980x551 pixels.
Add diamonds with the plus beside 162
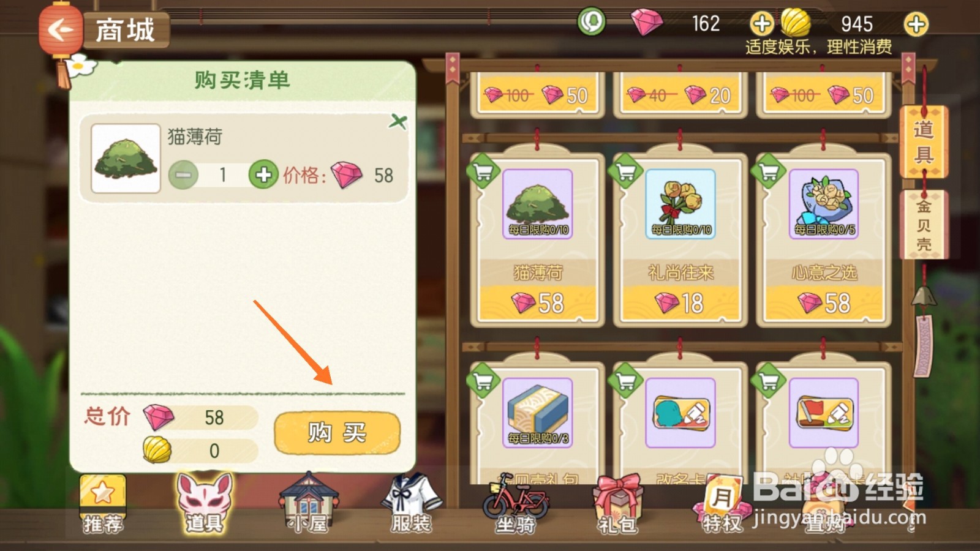[x=762, y=24]
